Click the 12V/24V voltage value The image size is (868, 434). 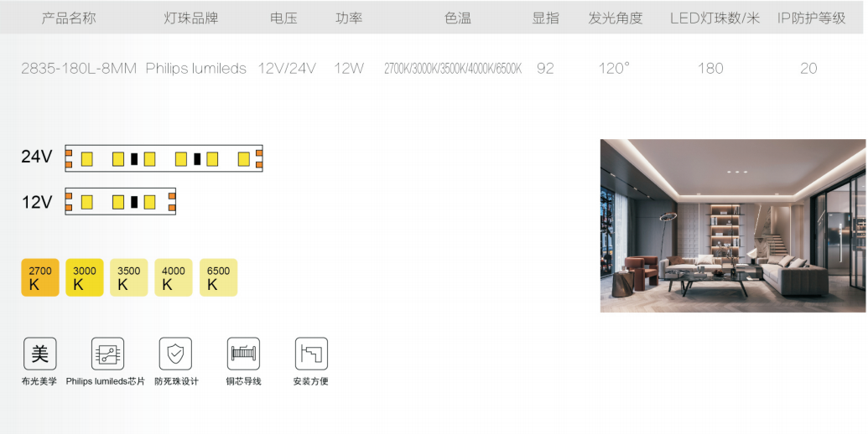pyautogui.click(x=287, y=69)
